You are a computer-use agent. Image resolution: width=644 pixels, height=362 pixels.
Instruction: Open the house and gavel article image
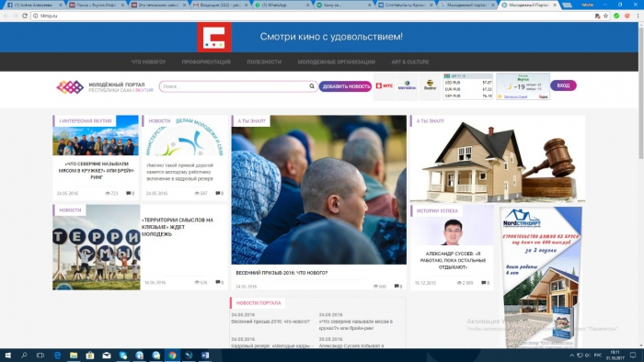[498, 159]
